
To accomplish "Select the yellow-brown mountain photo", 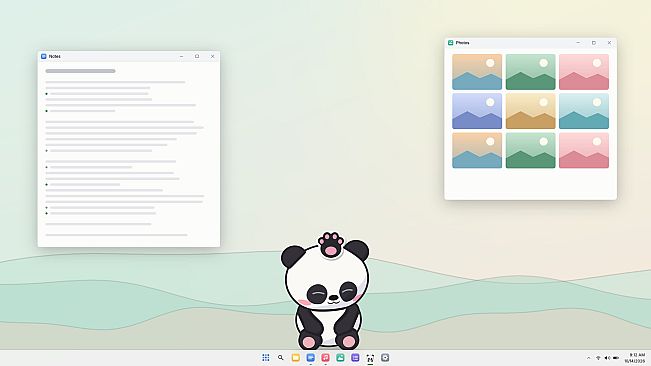I will pos(531,111).
